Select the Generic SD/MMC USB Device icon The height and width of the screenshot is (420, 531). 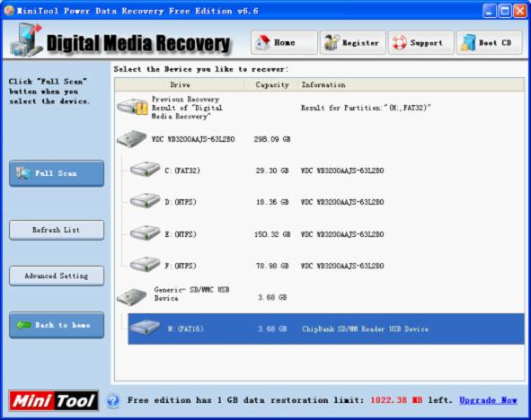click(x=132, y=297)
